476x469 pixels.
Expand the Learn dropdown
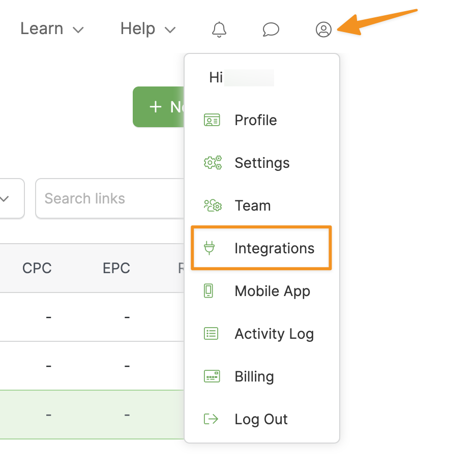52,29
